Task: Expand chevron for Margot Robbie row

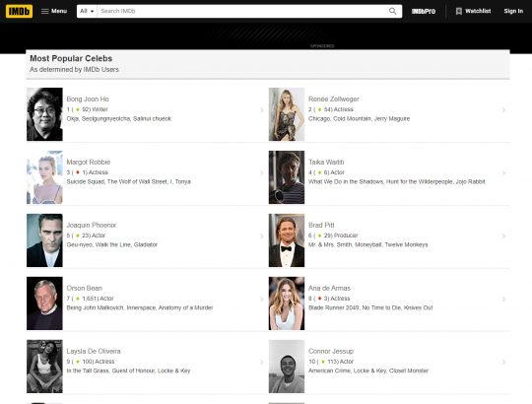Action: (x=262, y=173)
